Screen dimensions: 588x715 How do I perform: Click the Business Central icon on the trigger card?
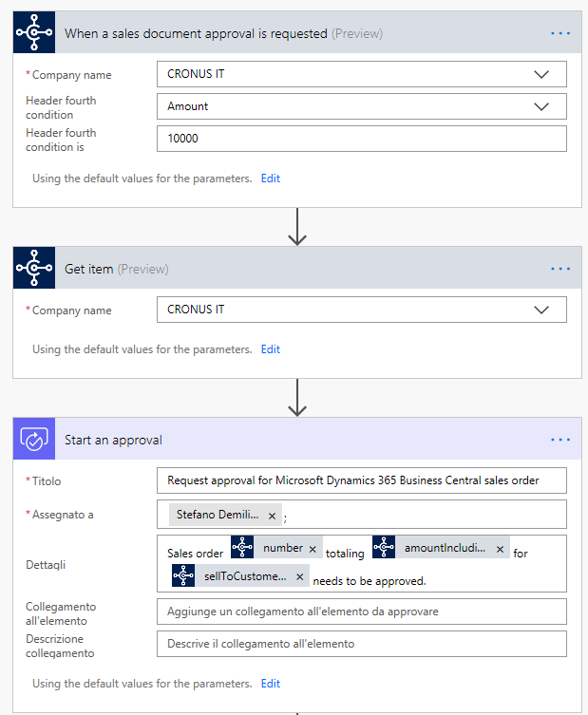[x=34, y=32]
